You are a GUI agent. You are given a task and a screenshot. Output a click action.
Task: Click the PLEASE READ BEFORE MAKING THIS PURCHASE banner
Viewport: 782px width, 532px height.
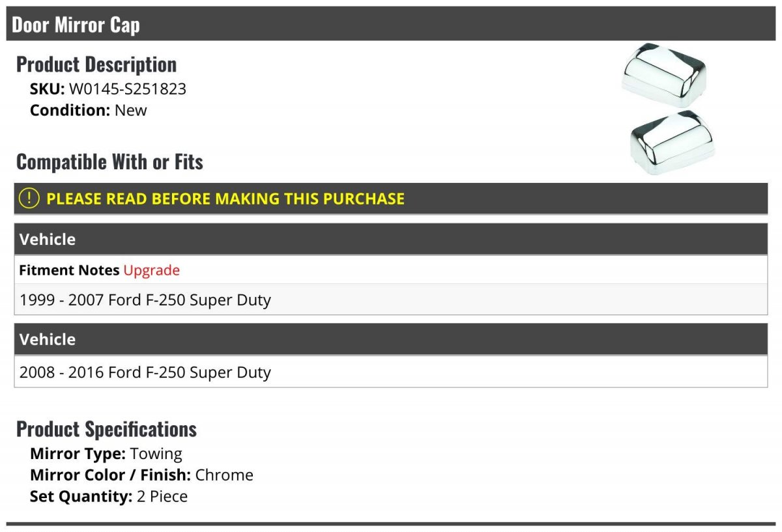391,199
